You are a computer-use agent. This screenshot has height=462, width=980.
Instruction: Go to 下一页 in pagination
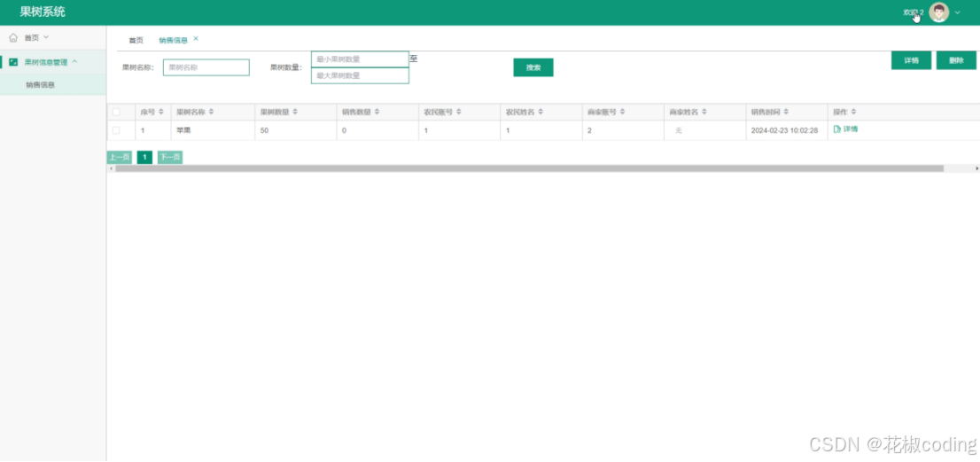point(170,158)
